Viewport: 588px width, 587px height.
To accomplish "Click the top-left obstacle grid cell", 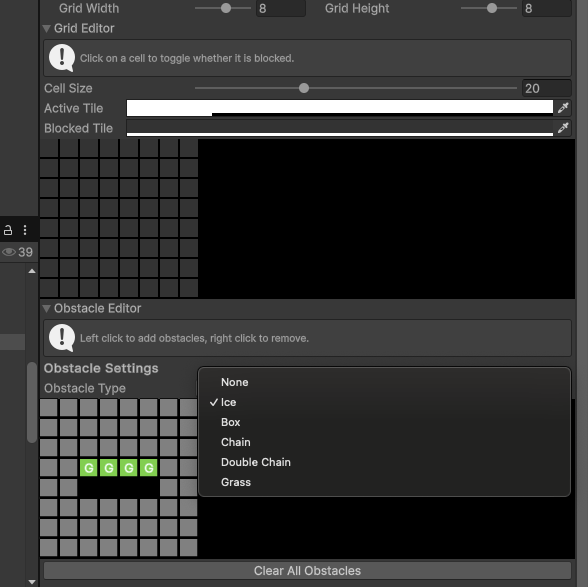I will 49,408.
